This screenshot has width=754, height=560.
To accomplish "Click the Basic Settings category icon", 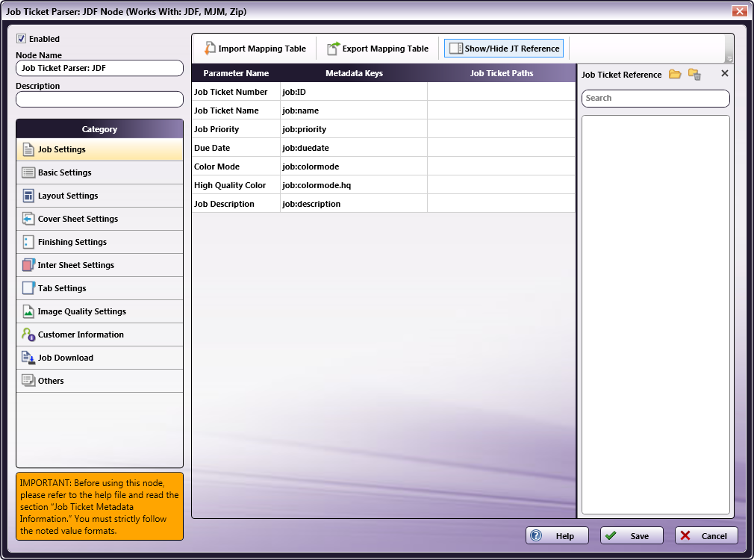I will coord(28,172).
